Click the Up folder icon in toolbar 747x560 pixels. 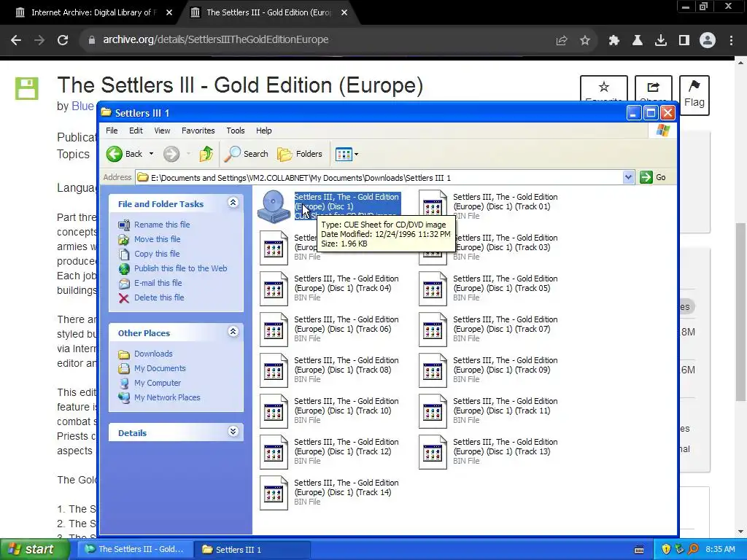click(x=206, y=154)
